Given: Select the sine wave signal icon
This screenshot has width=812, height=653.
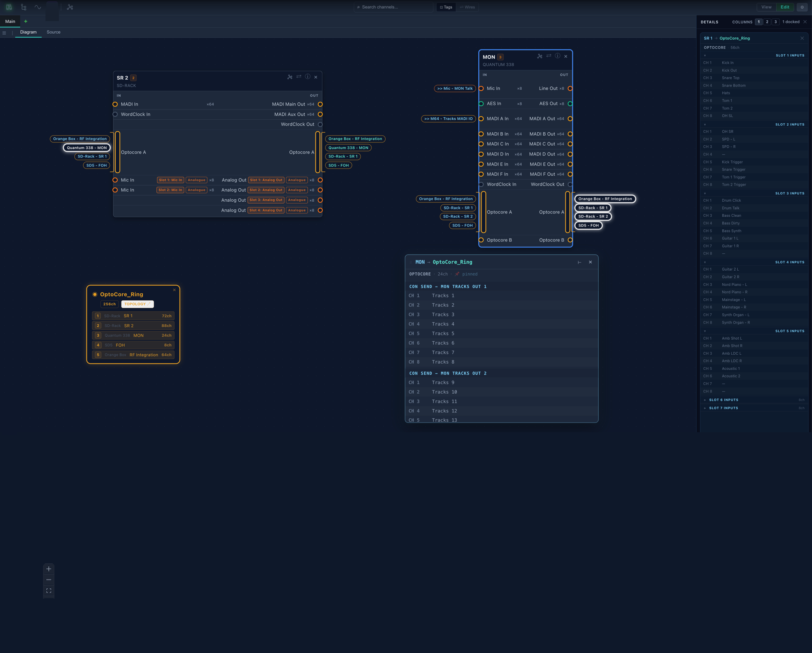Looking at the screenshot, I should pos(38,7).
